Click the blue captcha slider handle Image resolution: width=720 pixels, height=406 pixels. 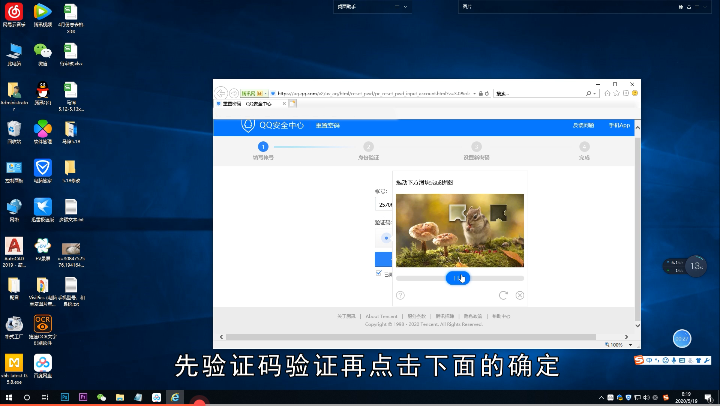tap(458, 278)
